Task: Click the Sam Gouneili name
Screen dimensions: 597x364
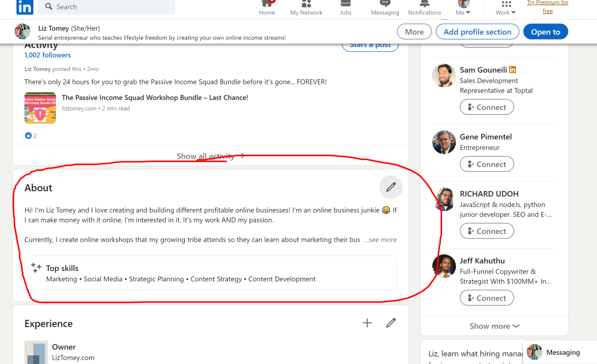Action: point(483,70)
